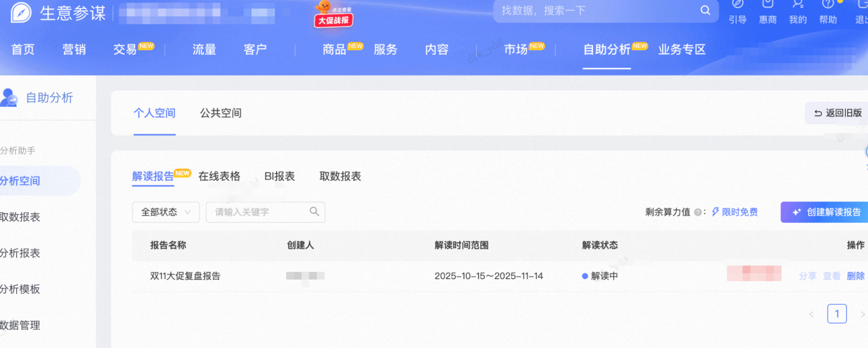Click the 解读中 status cell
This screenshot has height=348, width=868.
coord(600,276)
